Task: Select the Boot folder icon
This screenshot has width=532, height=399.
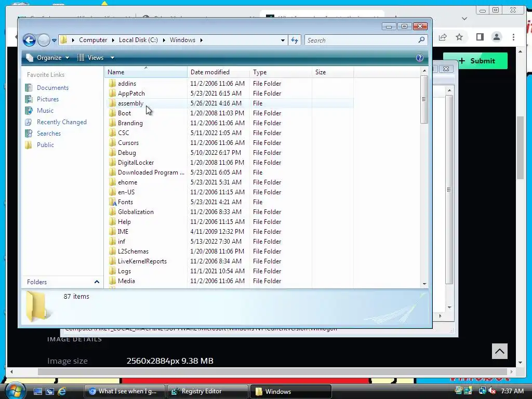Action: pyautogui.click(x=112, y=113)
